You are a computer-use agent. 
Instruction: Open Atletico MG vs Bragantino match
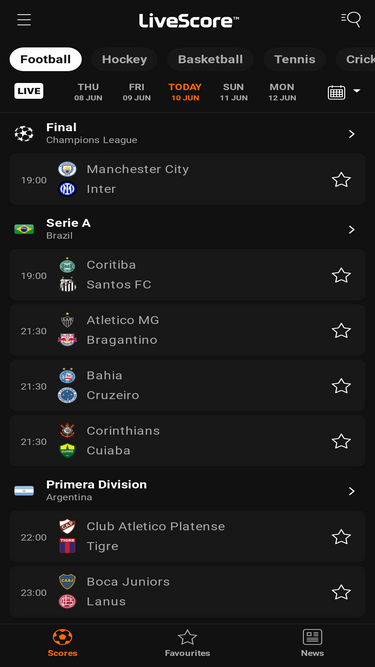tap(188, 330)
